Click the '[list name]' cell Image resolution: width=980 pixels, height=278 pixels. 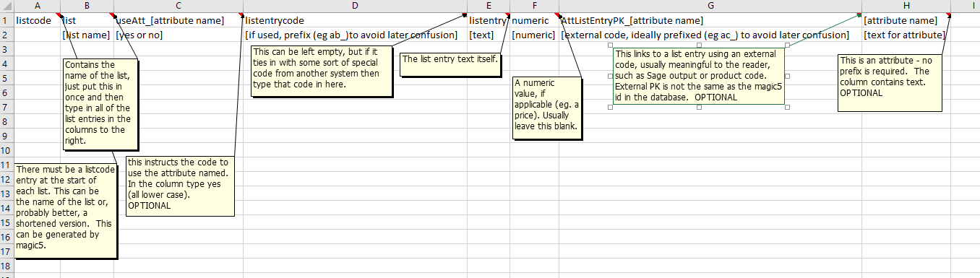pos(87,35)
